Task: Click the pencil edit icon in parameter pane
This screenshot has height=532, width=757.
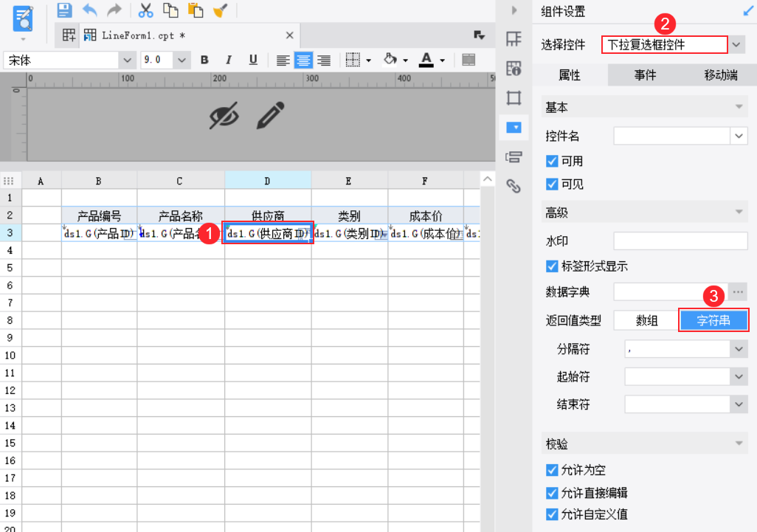Action: [x=270, y=115]
